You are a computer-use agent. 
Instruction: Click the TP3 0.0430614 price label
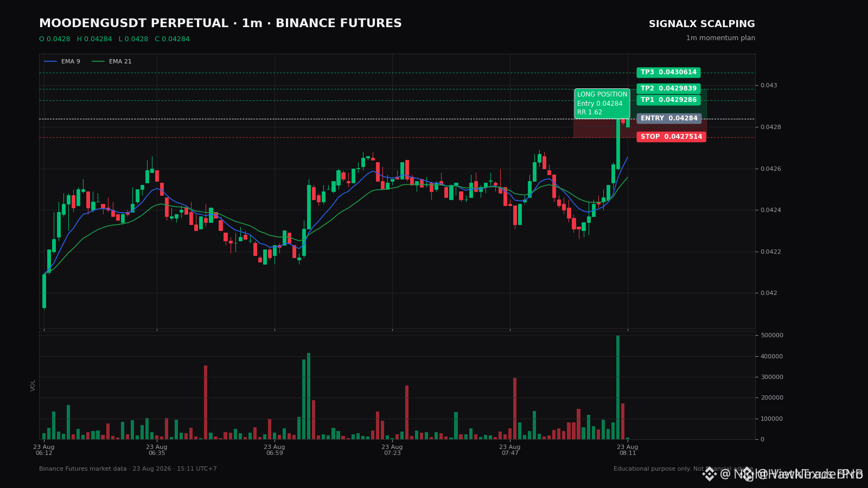point(668,73)
